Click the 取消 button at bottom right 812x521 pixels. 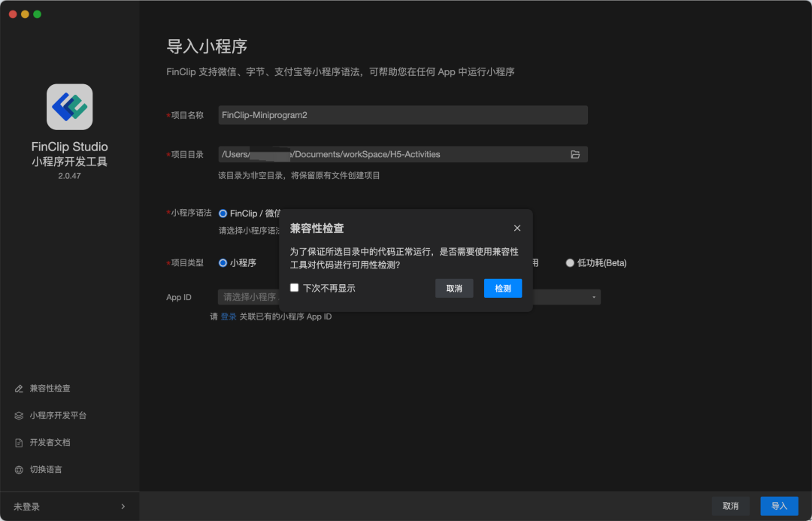click(x=730, y=506)
